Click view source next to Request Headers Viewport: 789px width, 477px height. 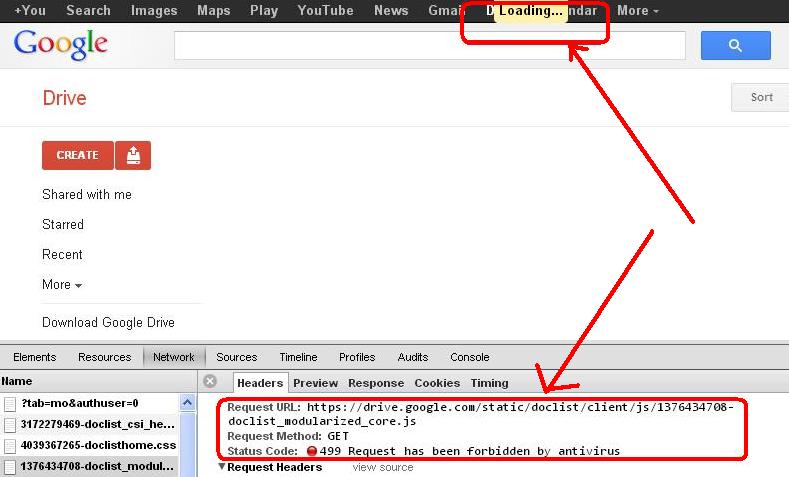(x=383, y=467)
